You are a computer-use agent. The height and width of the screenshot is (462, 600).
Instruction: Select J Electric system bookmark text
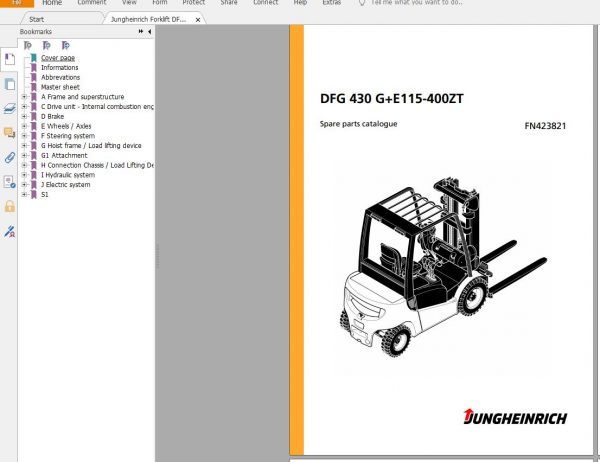65,184
